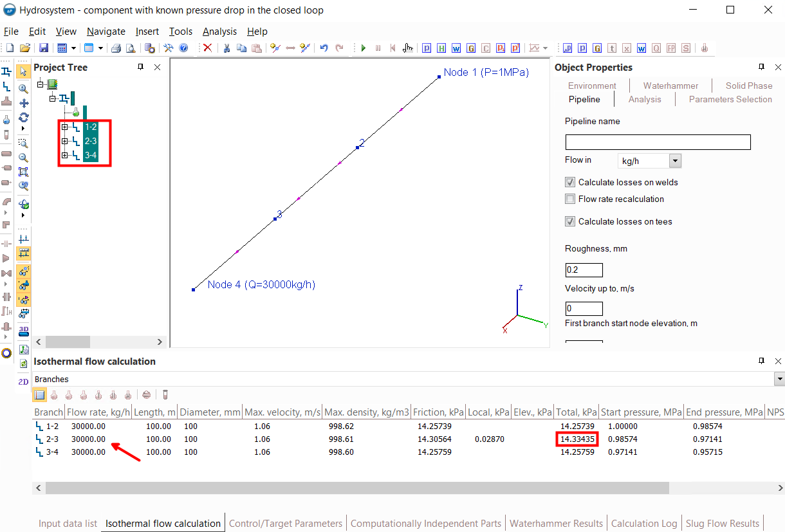The image size is (785, 532).
Task: Uncheck Calculate losses on welds
Action: coord(569,182)
